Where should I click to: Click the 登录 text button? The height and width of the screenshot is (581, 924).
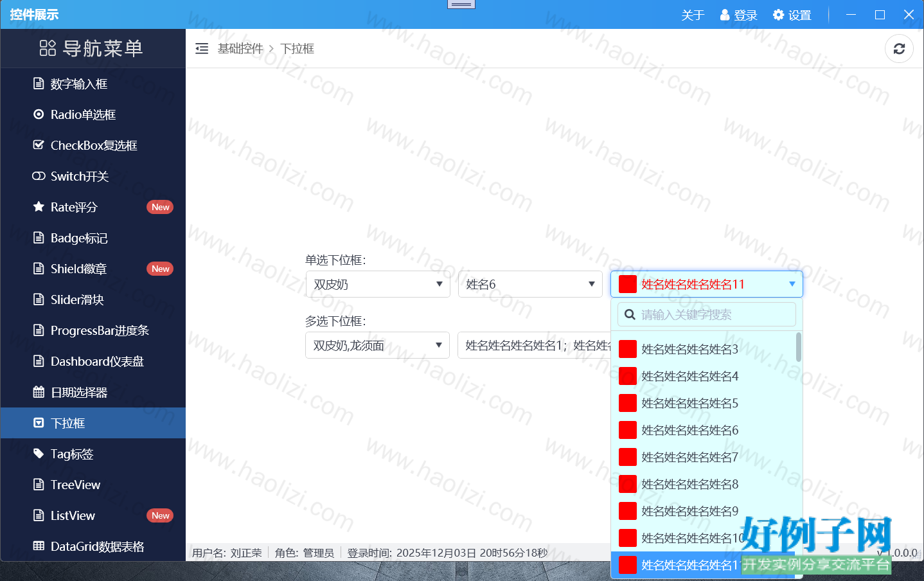(x=745, y=15)
